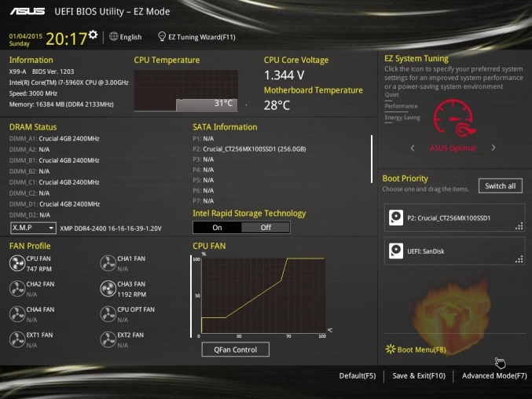Click the CPU FAN curve graph
532x399 pixels.
263,295
